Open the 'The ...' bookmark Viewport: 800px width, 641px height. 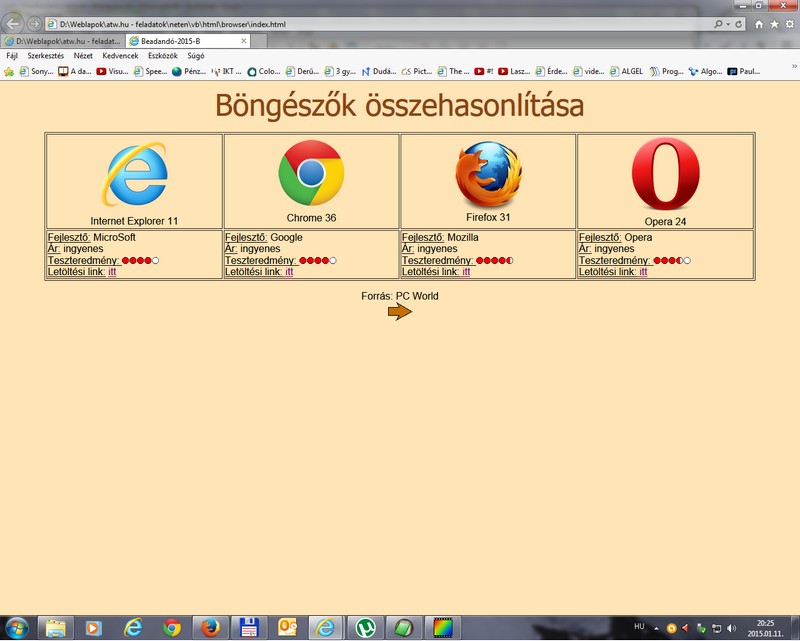(x=453, y=71)
